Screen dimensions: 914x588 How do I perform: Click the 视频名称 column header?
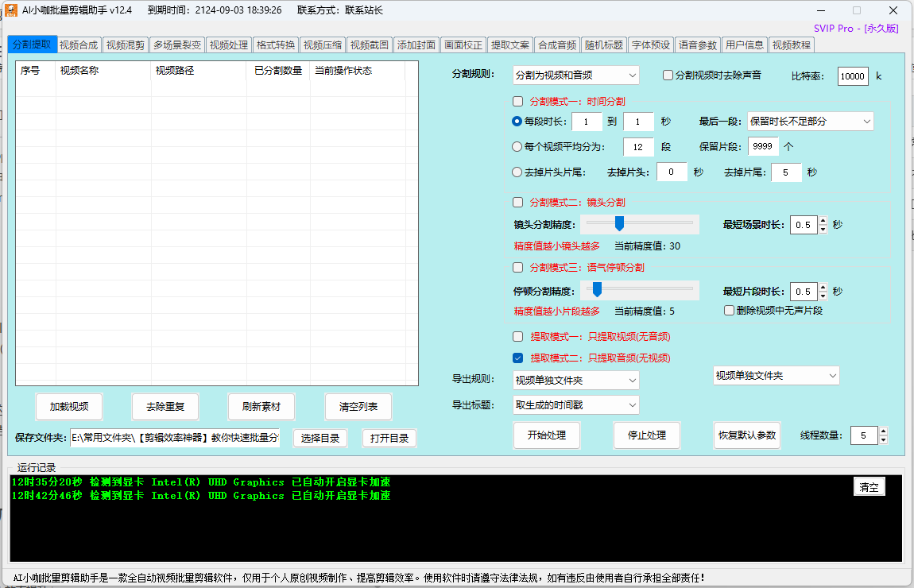click(x=103, y=71)
